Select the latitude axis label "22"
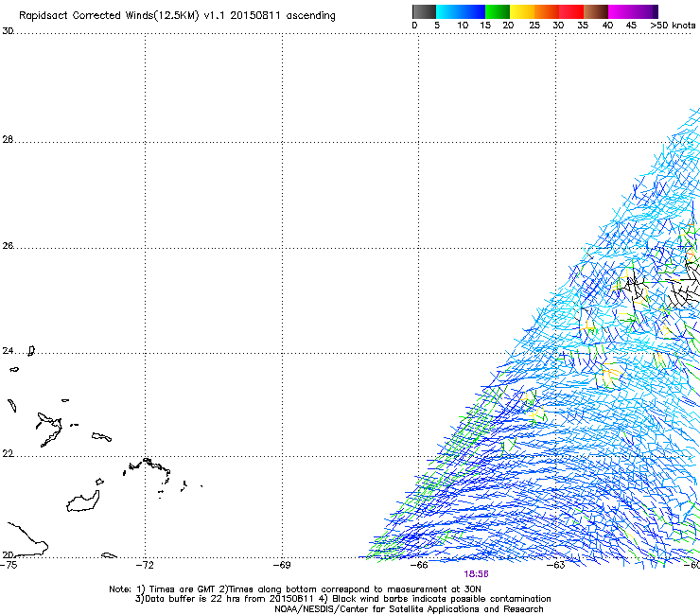This screenshot has width=700, height=615. tap(8, 454)
